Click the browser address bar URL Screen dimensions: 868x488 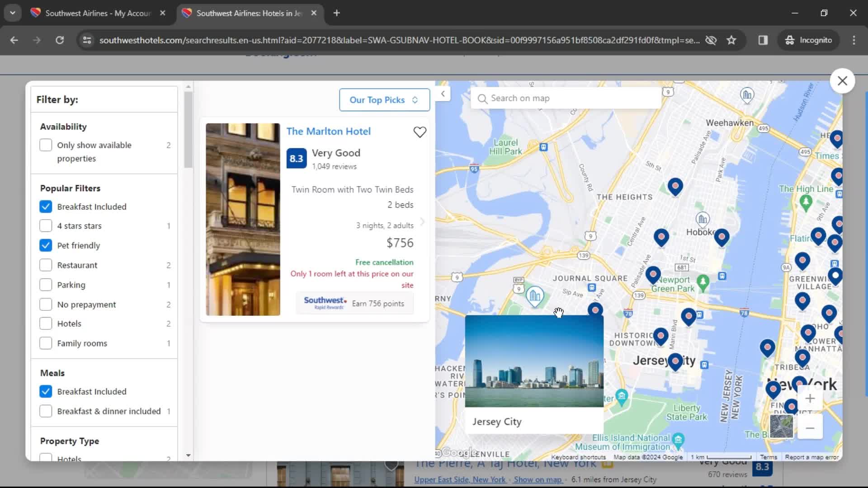coord(400,40)
